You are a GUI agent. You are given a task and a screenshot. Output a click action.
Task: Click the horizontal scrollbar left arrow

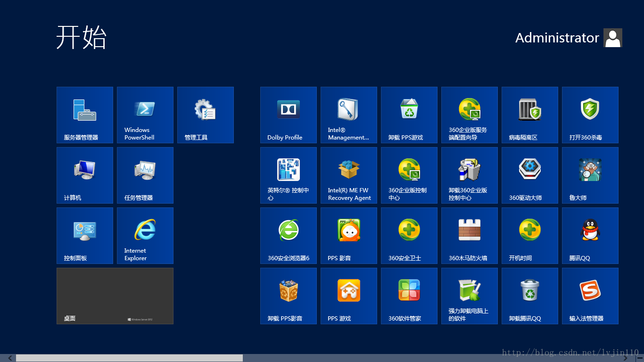(10, 358)
